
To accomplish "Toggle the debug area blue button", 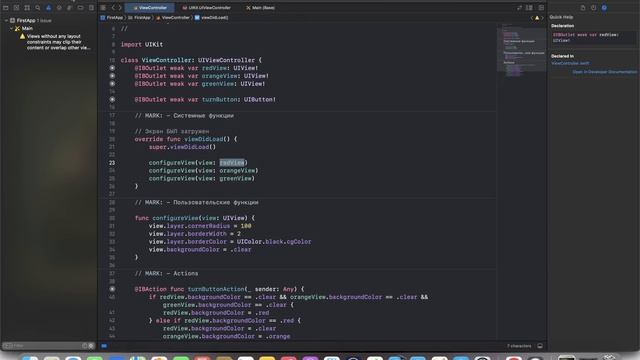I will (x=104, y=346).
